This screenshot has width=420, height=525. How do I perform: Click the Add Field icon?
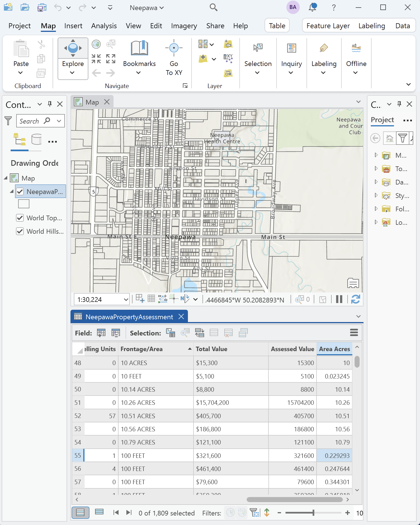pos(101,333)
